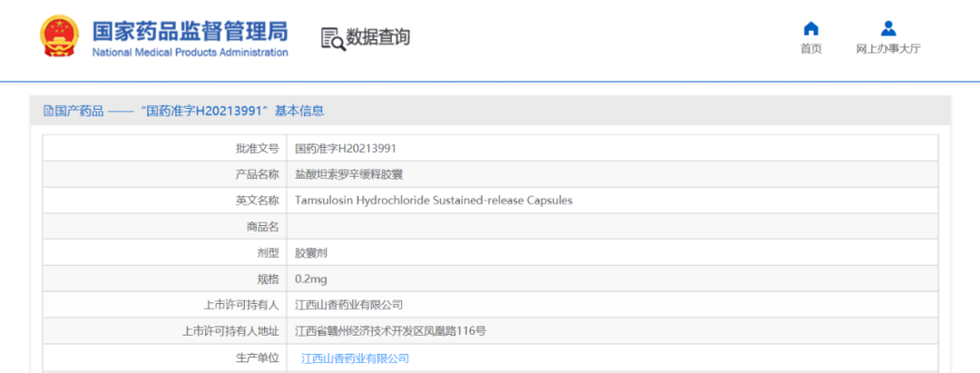
Task: Select the 规格 label cell
Action: click(164, 279)
